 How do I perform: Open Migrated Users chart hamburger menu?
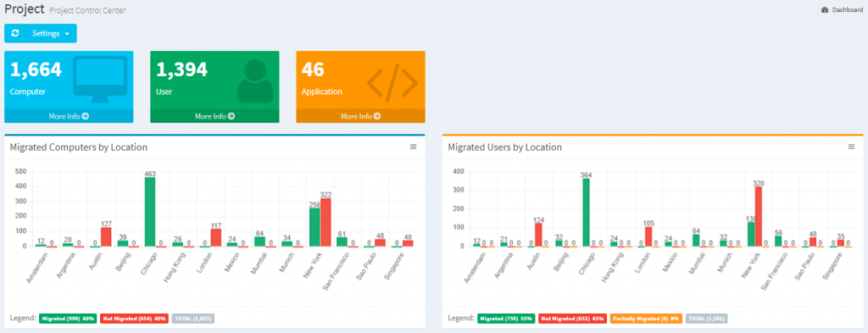851,147
